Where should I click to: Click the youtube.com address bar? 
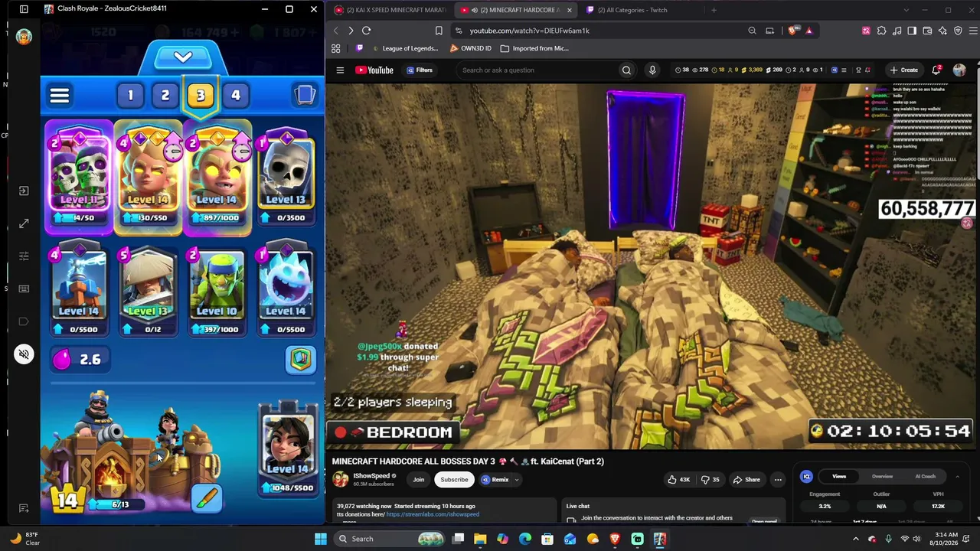[x=597, y=31]
